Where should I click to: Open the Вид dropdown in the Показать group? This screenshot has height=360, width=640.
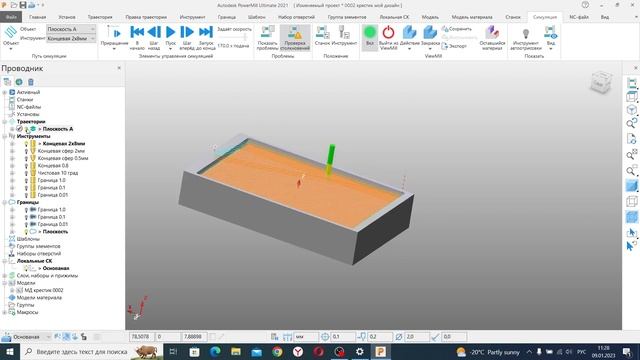coord(551,38)
